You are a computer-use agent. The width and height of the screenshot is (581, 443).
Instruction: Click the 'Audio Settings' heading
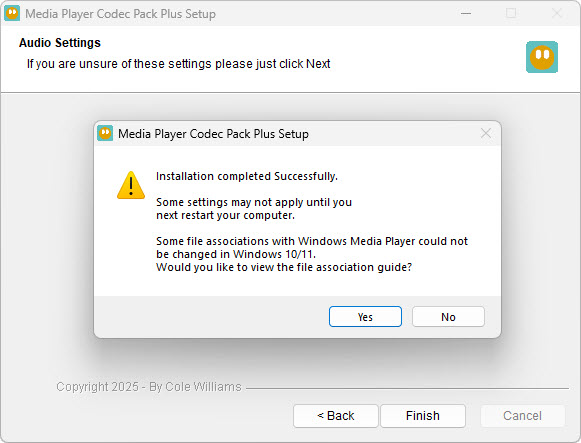[x=60, y=43]
